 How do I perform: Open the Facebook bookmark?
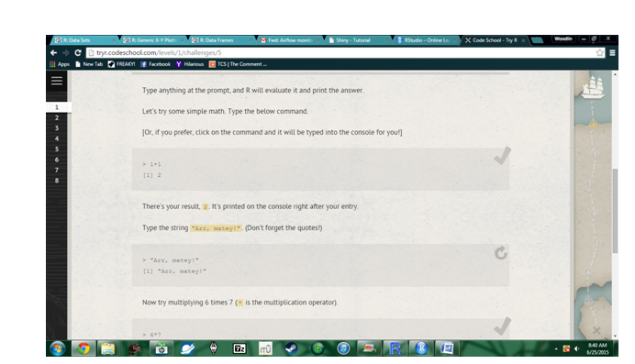pyautogui.click(x=155, y=64)
